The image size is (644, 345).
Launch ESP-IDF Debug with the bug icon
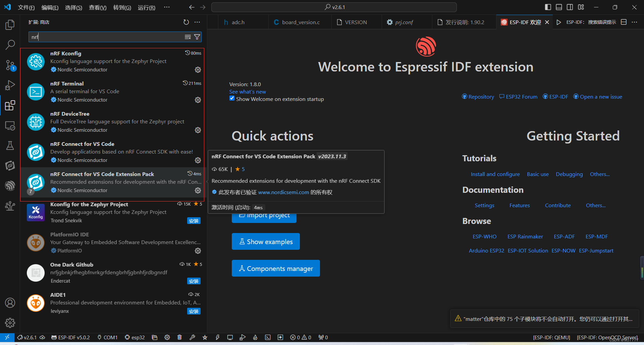coord(243,337)
